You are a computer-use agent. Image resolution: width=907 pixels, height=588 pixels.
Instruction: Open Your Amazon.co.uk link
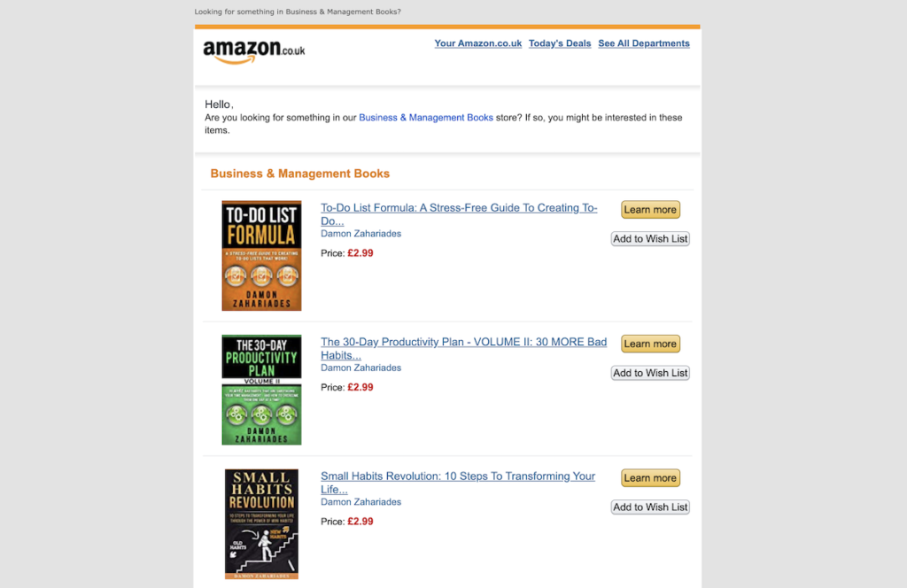tap(477, 43)
